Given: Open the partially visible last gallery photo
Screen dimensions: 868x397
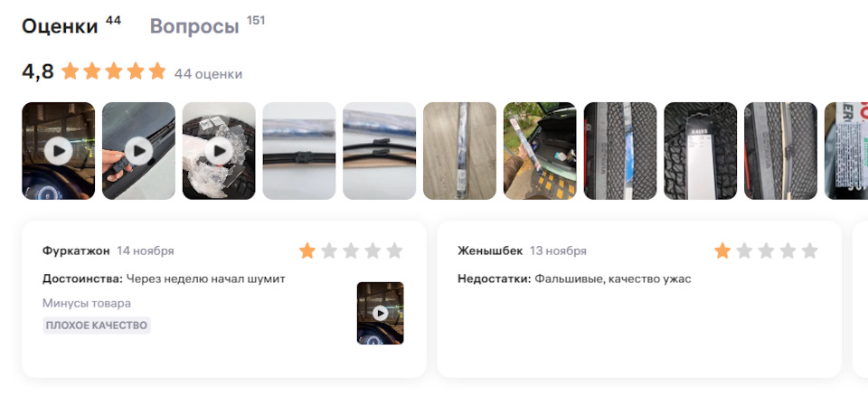Looking at the screenshot, I should tap(846, 151).
